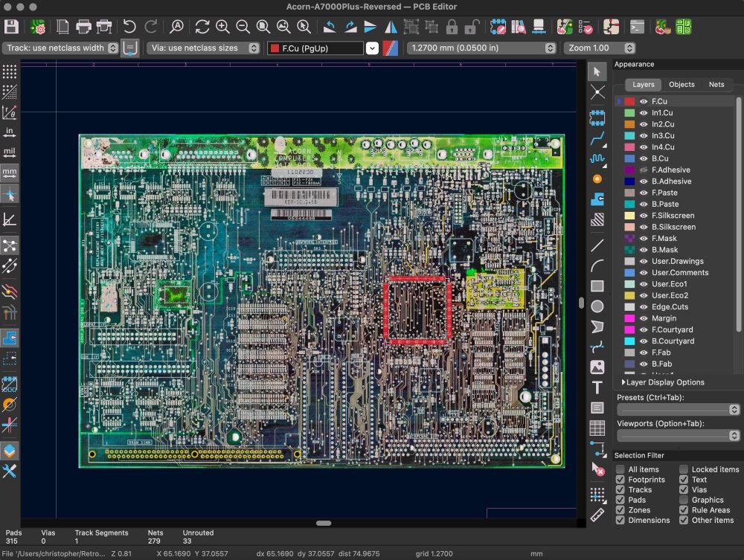Screen dimensions: 744x560
Task: Run the Design Rules Checker
Action: pyautogui.click(x=586, y=27)
